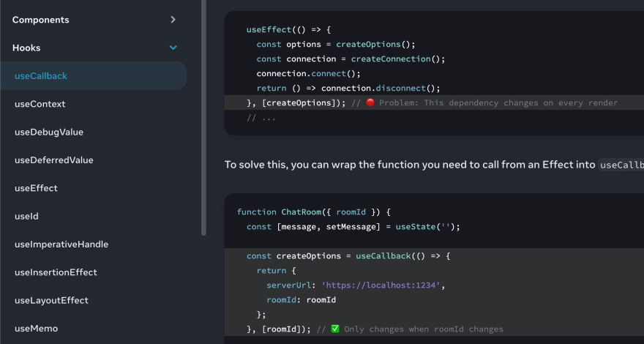Image resolution: width=644 pixels, height=344 pixels.
Task: Open useDebugValue documentation link
Action: (49, 132)
